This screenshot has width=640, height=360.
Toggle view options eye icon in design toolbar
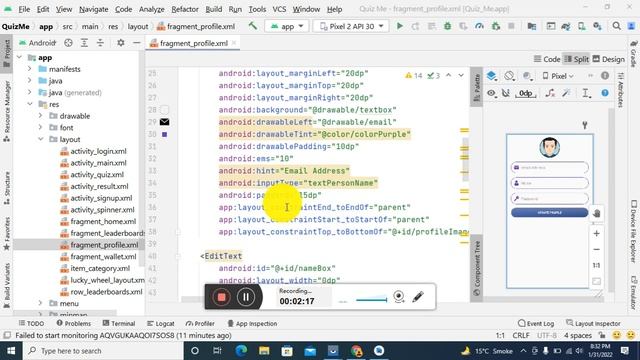491,93
